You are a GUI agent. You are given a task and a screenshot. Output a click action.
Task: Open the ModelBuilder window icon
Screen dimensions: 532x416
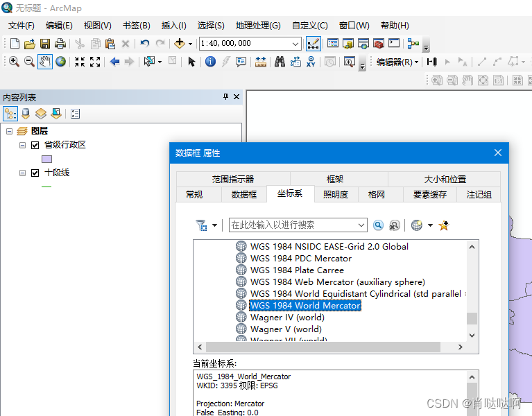coord(413,44)
